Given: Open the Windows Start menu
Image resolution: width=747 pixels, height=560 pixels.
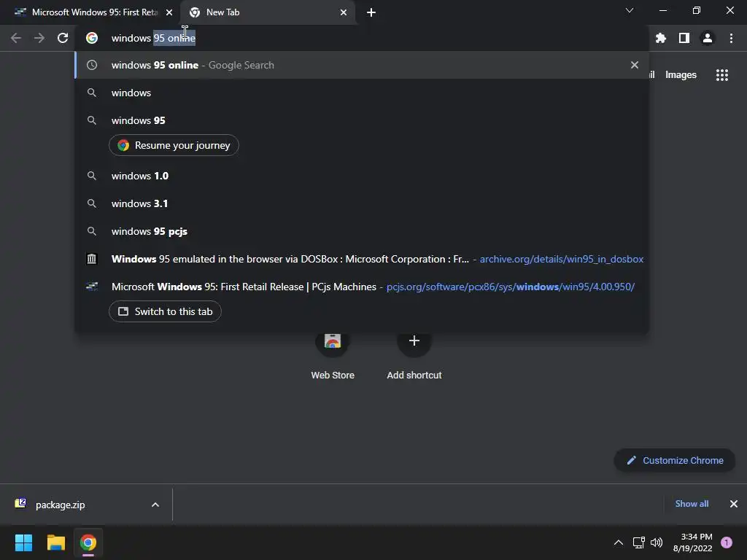Looking at the screenshot, I should coord(23,542).
